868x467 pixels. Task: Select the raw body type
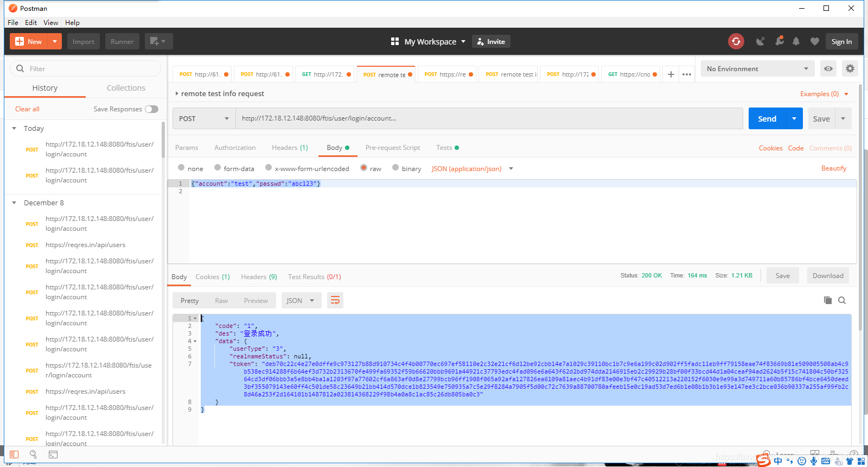click(363, 168)
